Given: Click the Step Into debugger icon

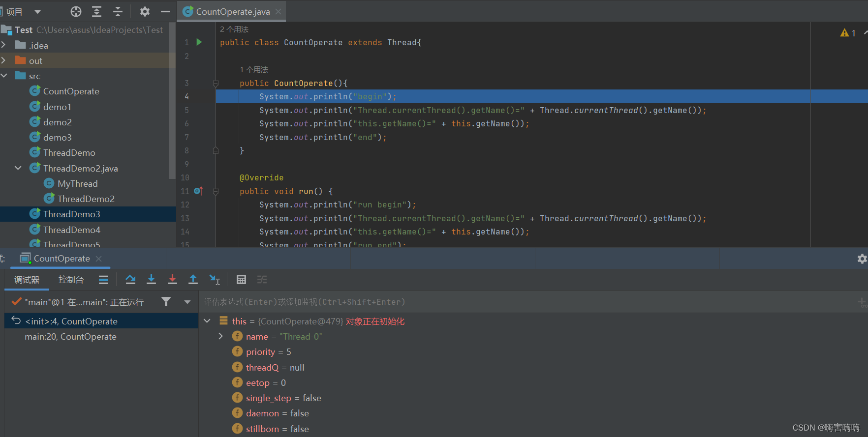Looking at the screenshot, I should coord(151,279).
